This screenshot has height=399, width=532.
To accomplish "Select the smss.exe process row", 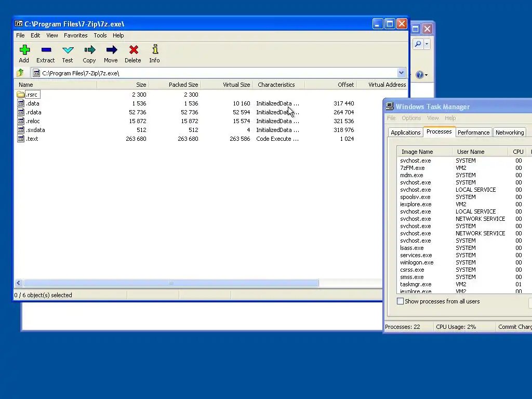I will (x=464, y=277).
